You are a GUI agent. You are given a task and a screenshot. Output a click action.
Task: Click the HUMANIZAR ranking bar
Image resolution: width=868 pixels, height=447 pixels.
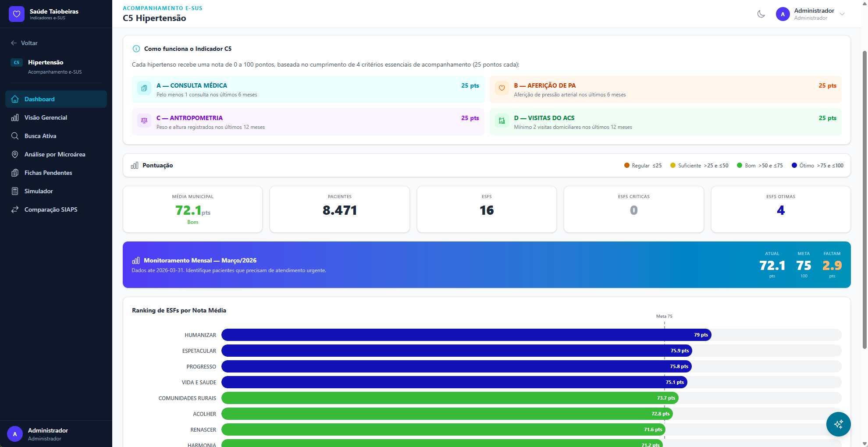click(x=466, y=335)
